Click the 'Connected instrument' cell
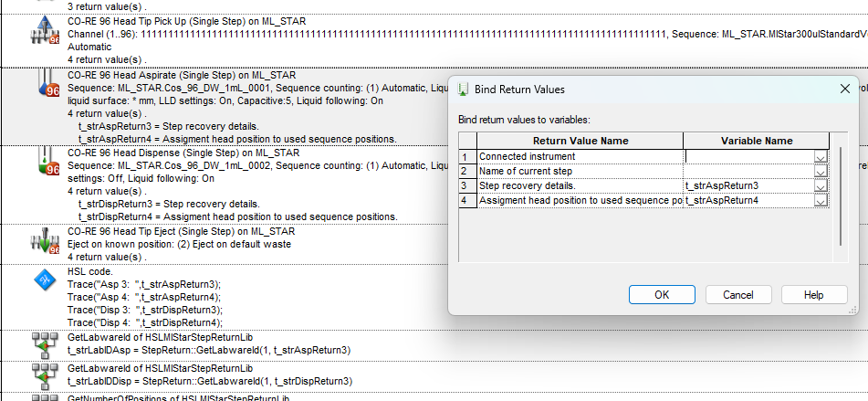Screen dimensions: 868x401 tap(580, 157)
